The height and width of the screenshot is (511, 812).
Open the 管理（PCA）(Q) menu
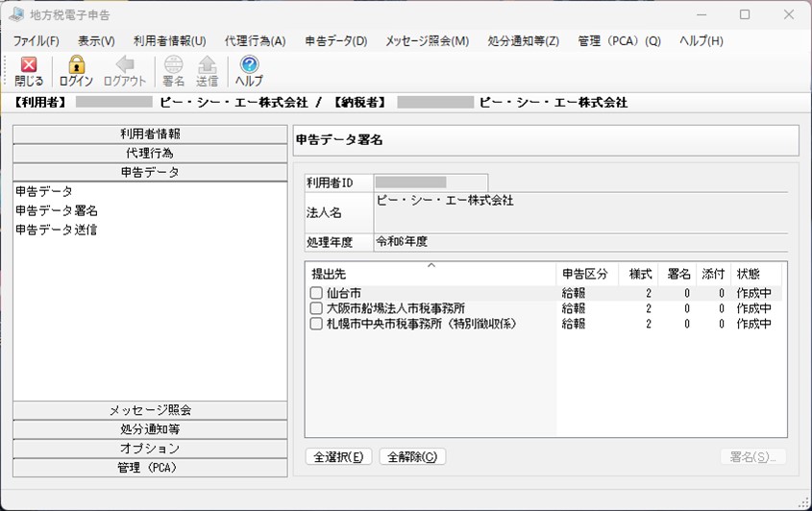point(620,41)
